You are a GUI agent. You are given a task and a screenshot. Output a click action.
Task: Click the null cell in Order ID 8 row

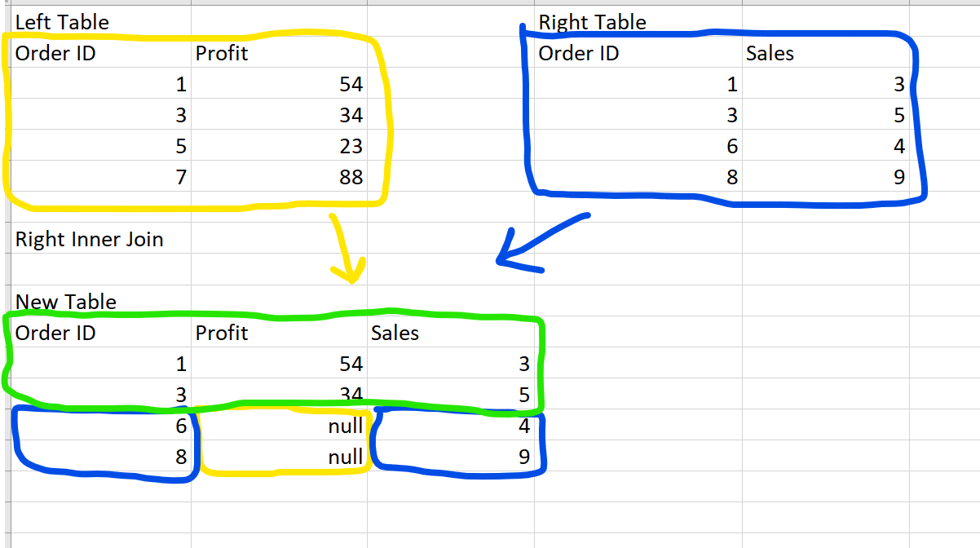(345, 457)
